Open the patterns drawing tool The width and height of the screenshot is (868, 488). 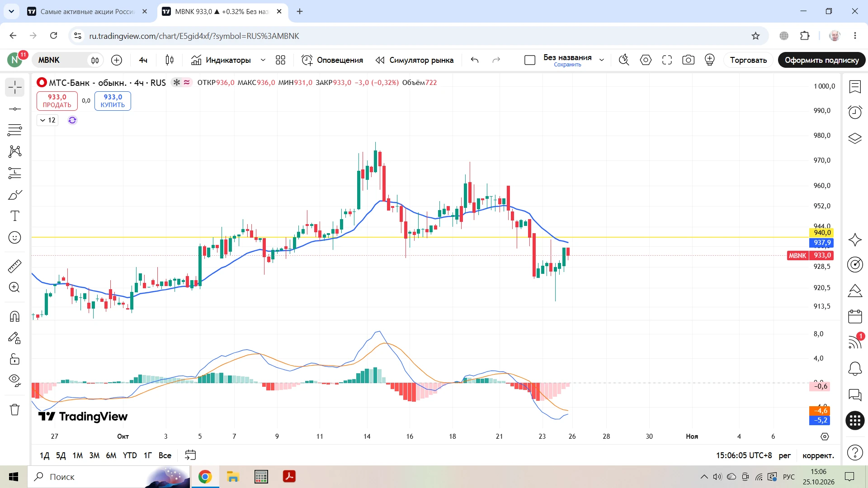coord(14,151)
